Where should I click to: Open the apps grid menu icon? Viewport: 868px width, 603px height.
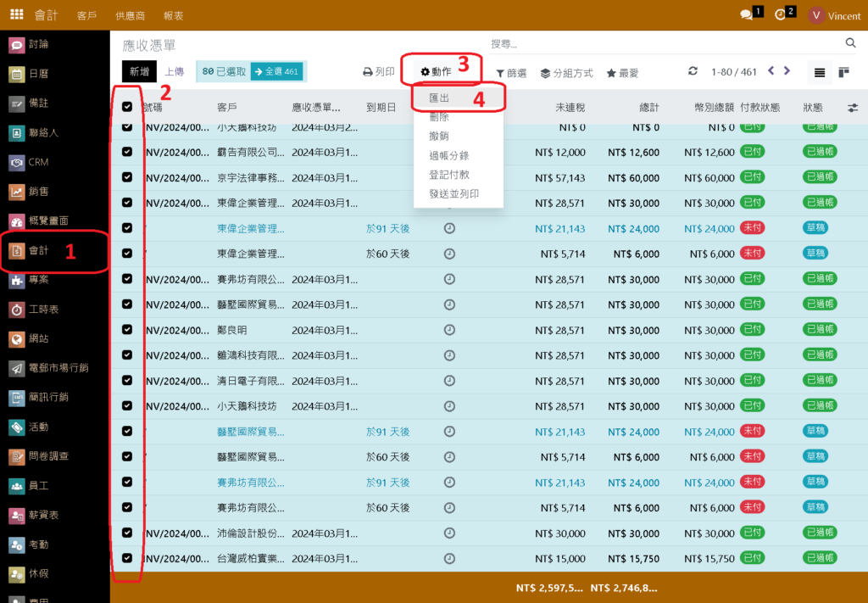(x=17, y=14)
